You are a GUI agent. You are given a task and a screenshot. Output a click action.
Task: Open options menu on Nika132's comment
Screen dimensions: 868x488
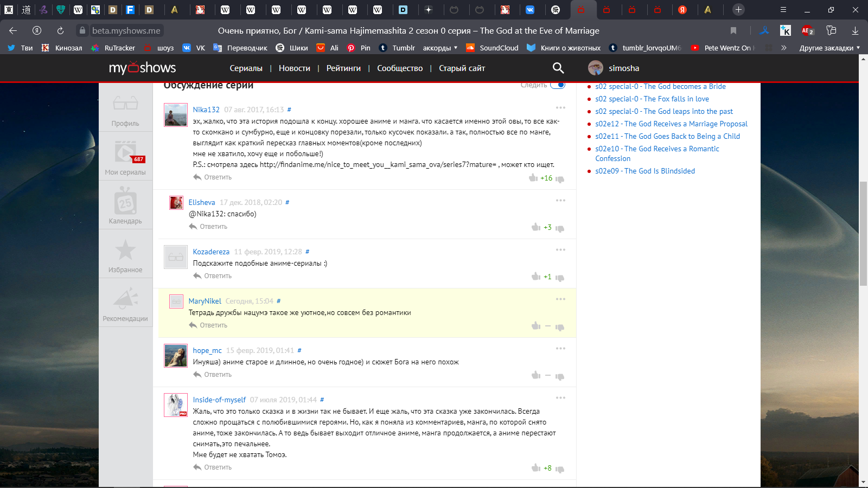(560, 107)
